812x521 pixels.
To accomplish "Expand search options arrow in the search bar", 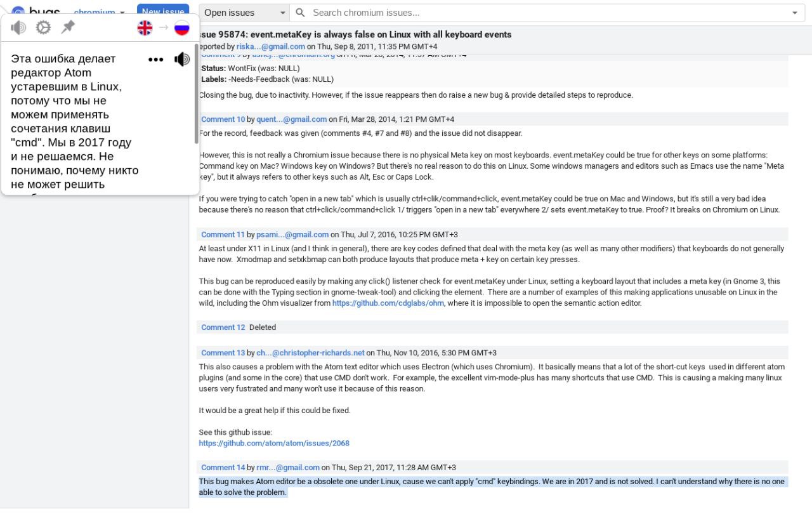I will click(x=795, y=13).
